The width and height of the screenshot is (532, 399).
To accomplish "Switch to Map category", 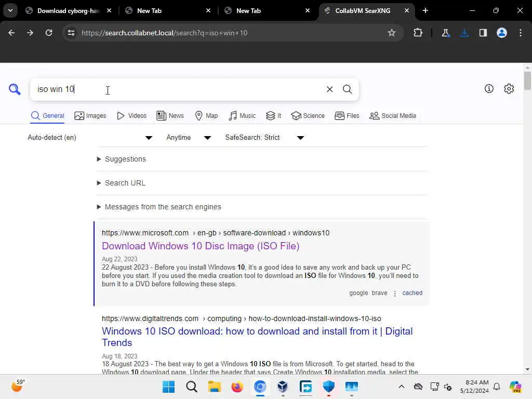I will pos(206,116).
